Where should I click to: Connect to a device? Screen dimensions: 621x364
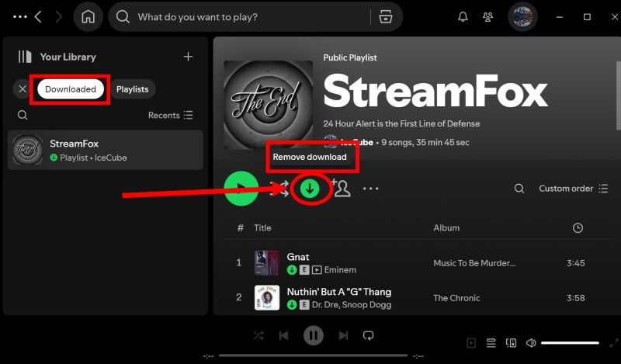[x=511, y=343]
